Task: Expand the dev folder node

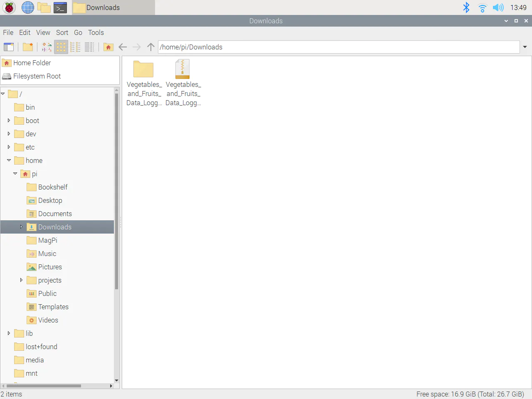Action: (9, 134)
